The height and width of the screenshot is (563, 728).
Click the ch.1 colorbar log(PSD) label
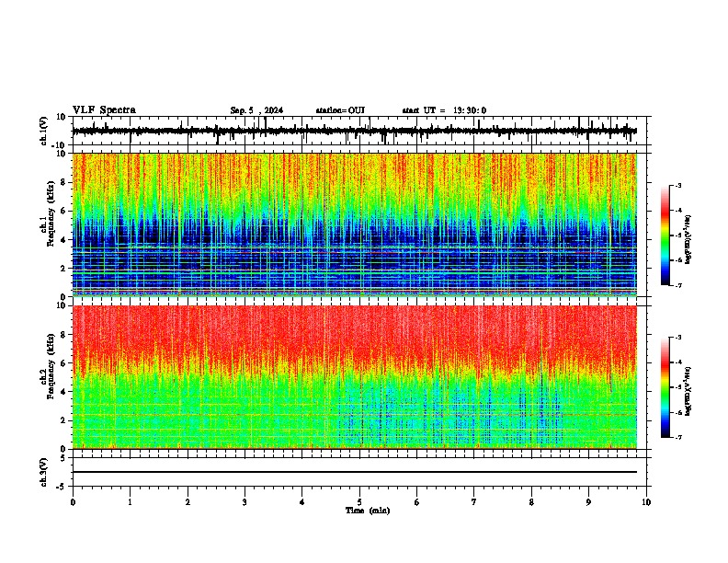688,239
